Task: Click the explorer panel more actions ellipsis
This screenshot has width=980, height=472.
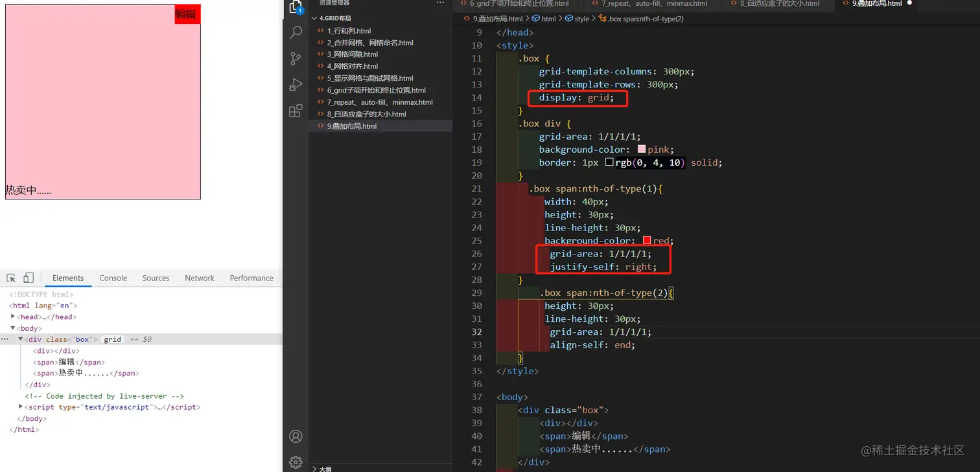Action: 441,3
